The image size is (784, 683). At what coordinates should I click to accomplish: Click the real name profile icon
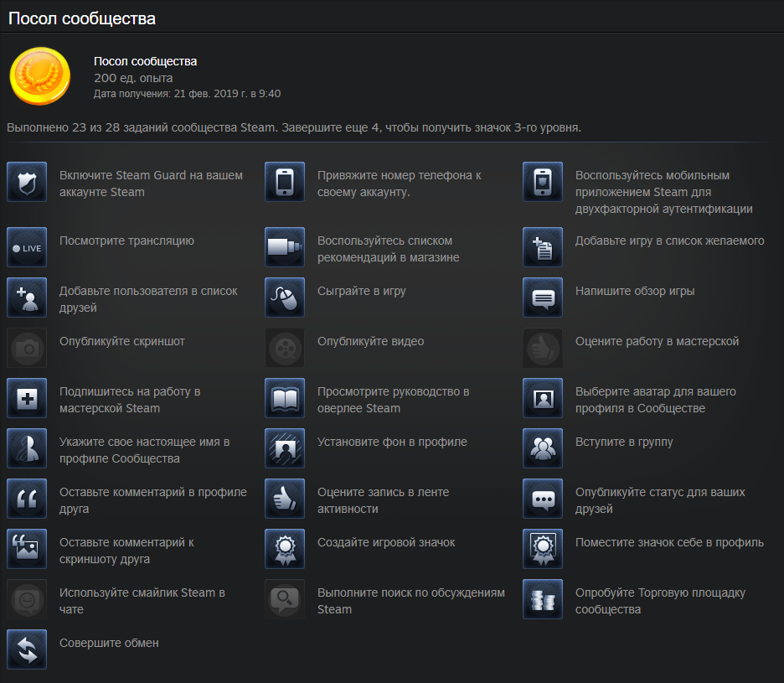[27, 448]
